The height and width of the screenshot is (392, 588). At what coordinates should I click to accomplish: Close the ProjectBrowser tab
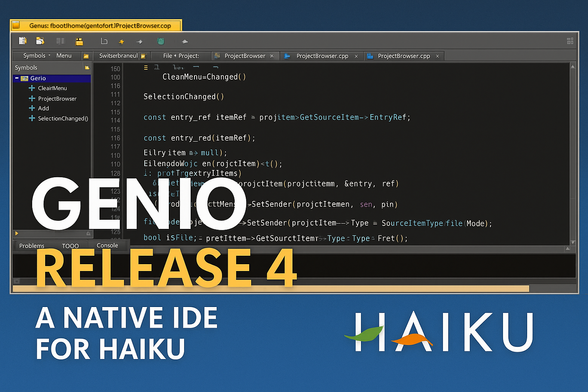tap(272, 56)
